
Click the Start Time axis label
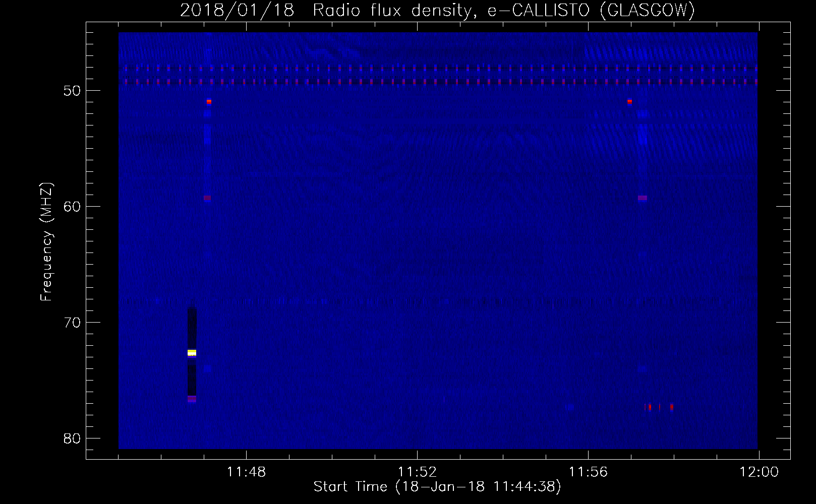coord(437,487)
